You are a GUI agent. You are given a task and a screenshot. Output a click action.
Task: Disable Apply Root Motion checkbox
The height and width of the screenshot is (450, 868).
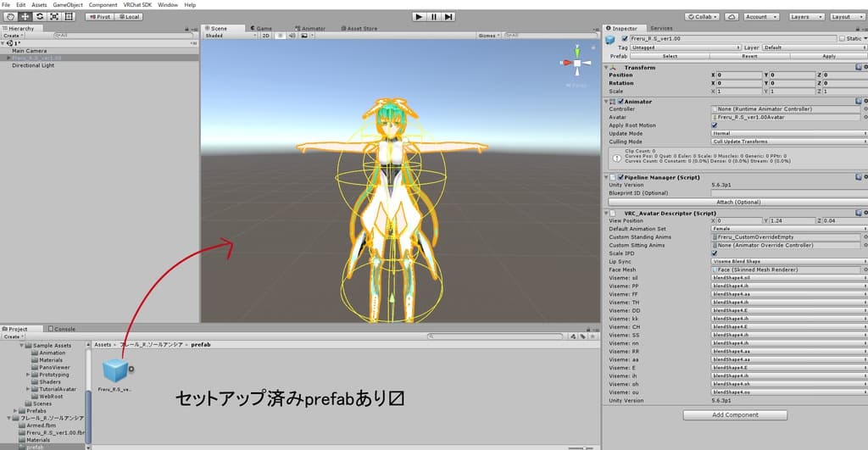pyautogui.click(x=715, y=125)
